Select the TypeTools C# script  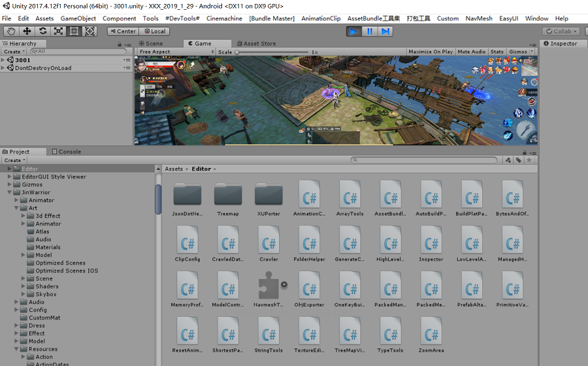click(x=391, y=331)
